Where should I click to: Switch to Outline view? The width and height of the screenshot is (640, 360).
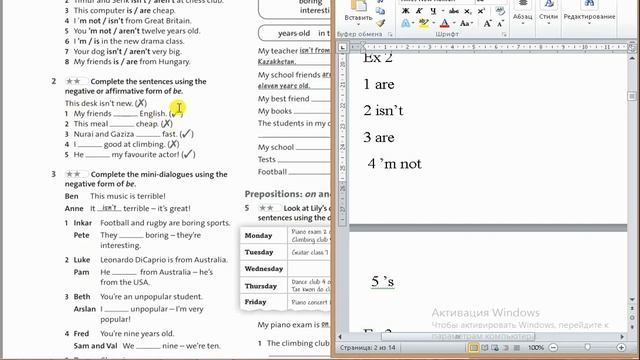coord(506,348)
